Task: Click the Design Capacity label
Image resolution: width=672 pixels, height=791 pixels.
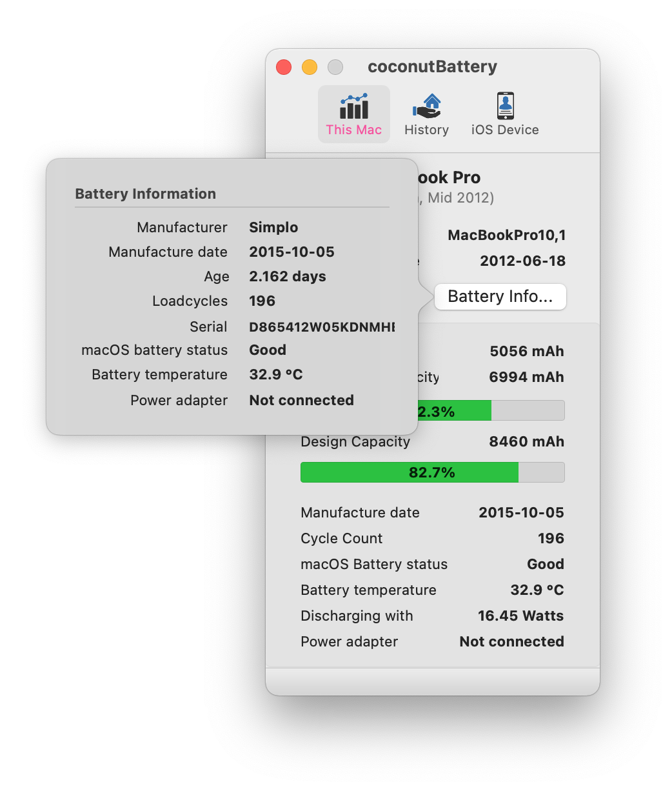Action: (355, 441)
